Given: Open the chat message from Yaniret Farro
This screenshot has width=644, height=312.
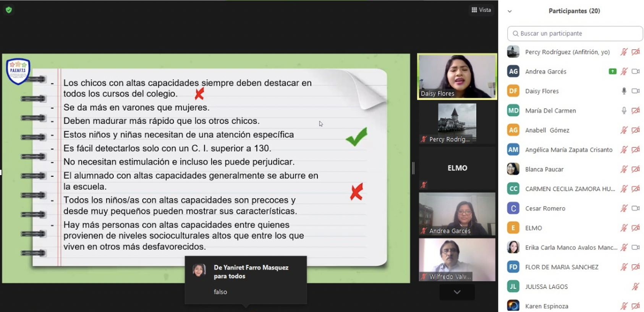Looking at the screenshot, I should click(246, 280).
